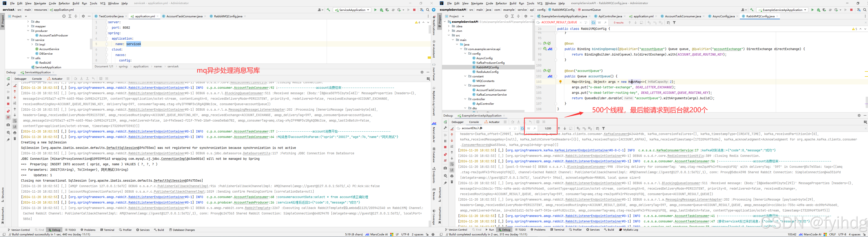The height and width of the screenshot is (237, 868).
Task: View breakpoints in ServiceAApplication debug sidebar
Action: point(8,111)
